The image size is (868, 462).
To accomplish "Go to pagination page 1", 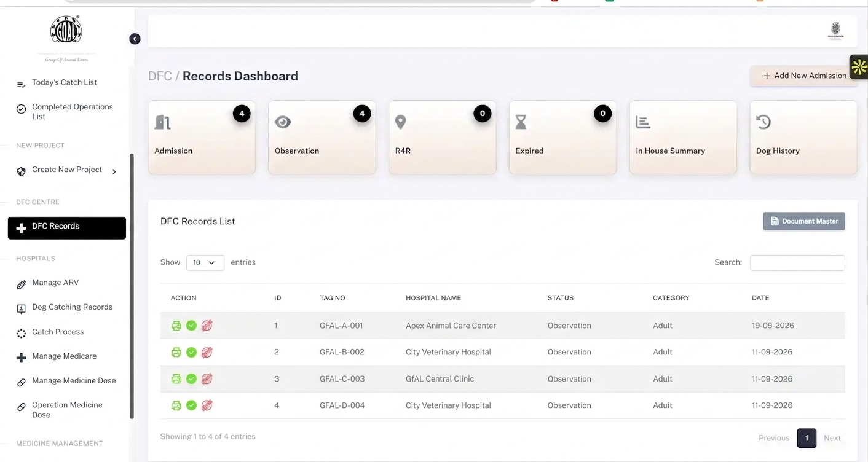I will pyautogui.click(x=807, y=438).
